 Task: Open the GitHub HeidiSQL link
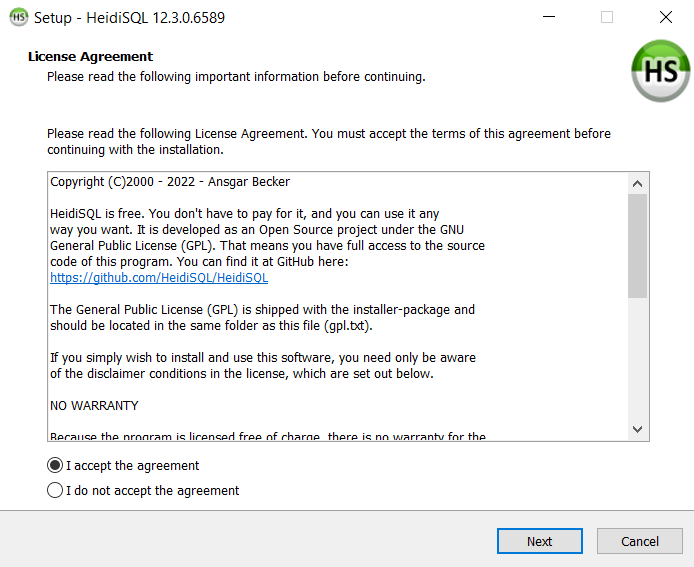(159, 278)
